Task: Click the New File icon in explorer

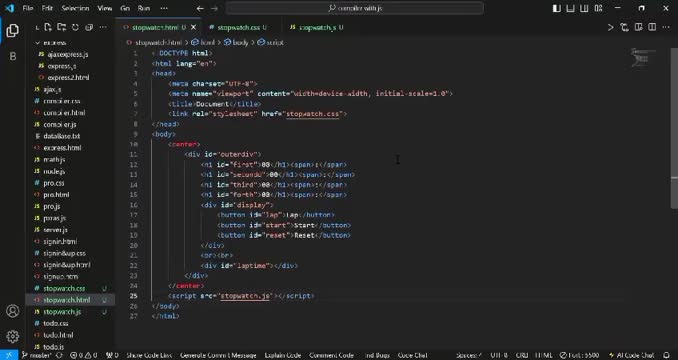Action: [48, 27]
